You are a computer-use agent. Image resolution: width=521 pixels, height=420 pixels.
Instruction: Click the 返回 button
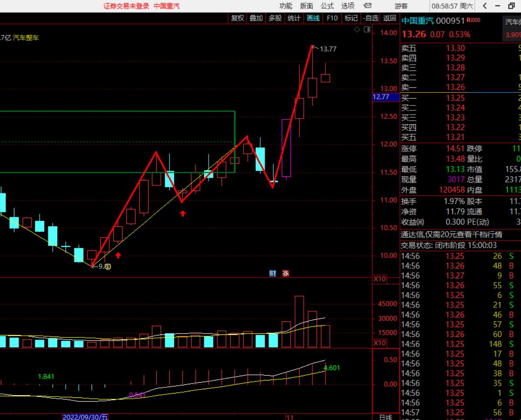click(389, 18)
